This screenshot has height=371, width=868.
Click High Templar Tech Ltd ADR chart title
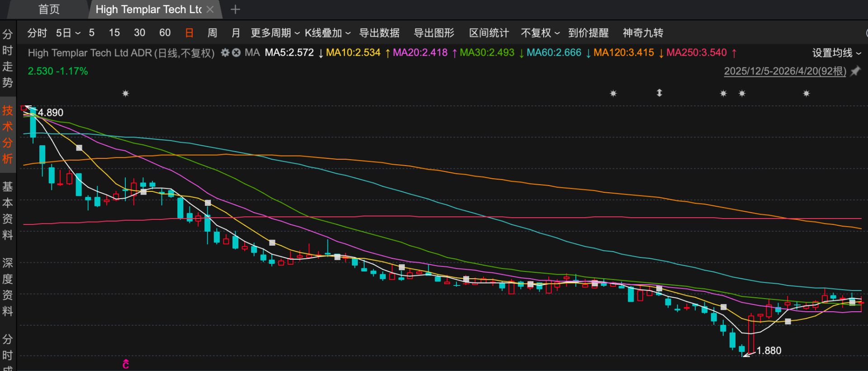(121, 53)
